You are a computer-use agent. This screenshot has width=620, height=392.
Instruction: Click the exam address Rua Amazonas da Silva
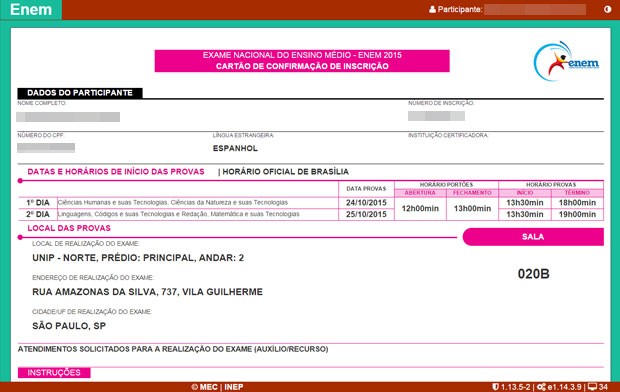click(x=147, y=292)
